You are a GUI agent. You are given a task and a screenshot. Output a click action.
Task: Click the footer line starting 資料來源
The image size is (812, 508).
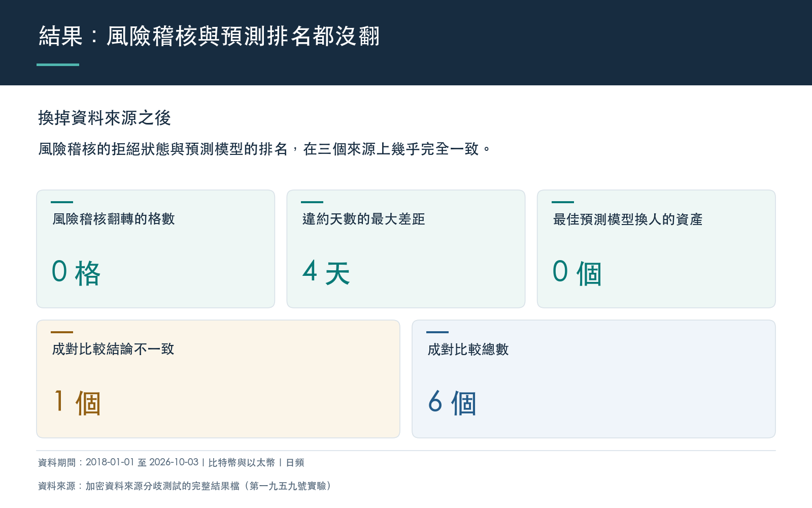click(x=185, y=486)
